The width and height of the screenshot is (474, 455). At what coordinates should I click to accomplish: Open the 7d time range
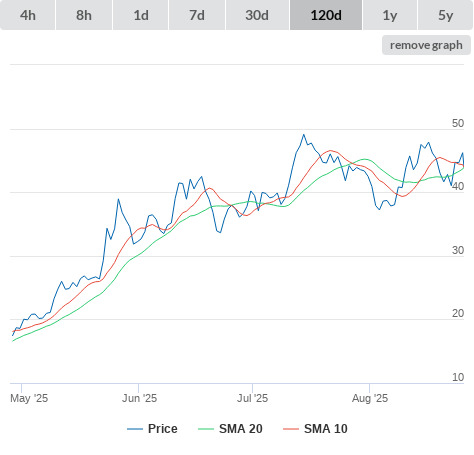click(197, 15)
